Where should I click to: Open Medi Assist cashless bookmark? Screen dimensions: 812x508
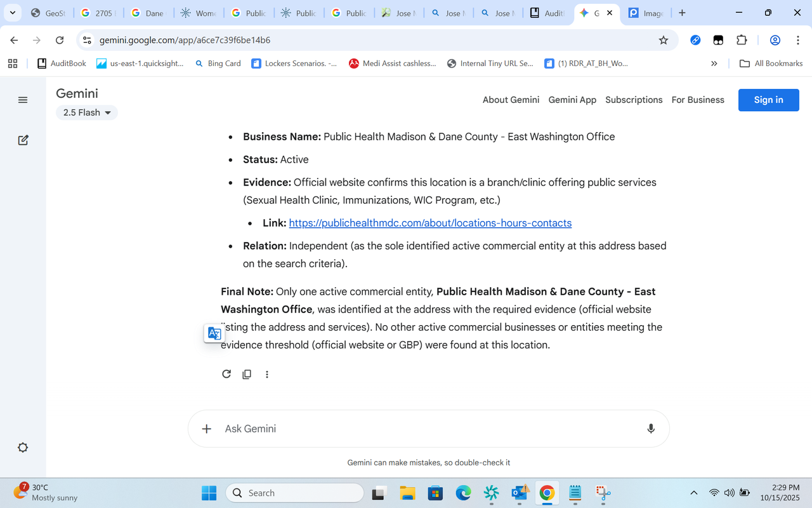pyautogui.click(x=393, y=63)
